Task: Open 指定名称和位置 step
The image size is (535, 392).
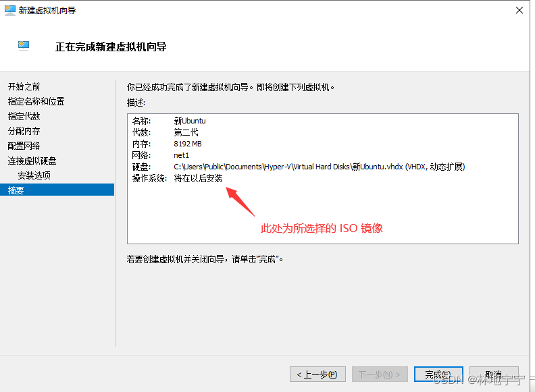Action: point(36,101)
